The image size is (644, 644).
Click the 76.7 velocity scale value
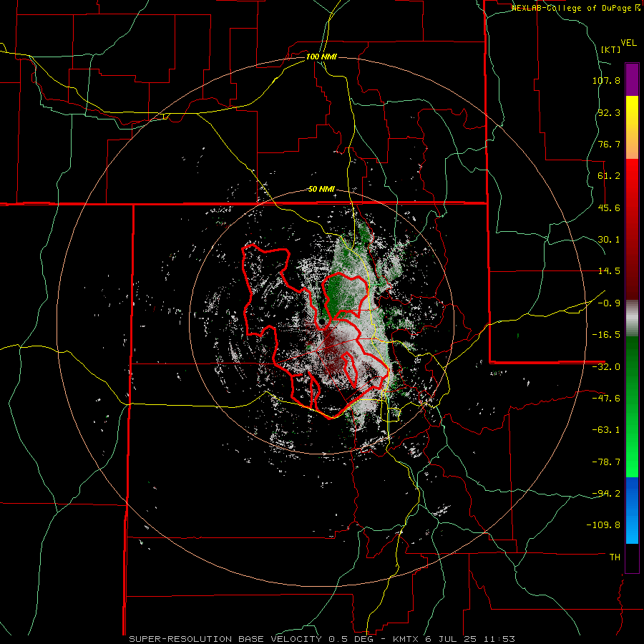click(609, 144)
